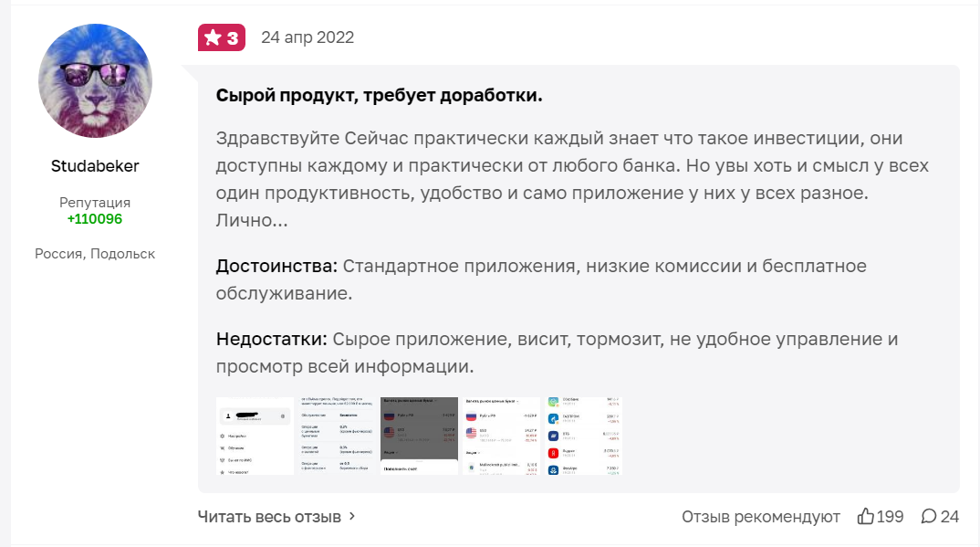Open review title 'Сырой продукт, требует доработки.'

[379, 95]
